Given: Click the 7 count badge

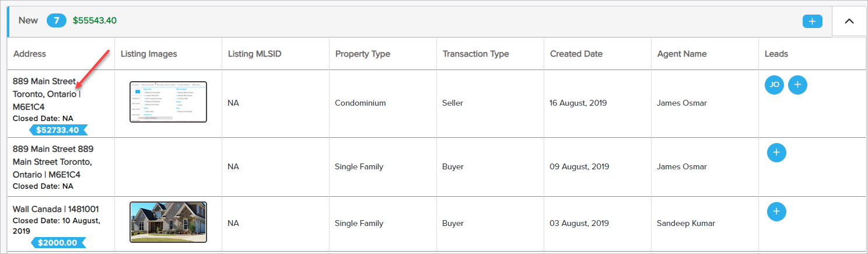Looking at the screenshot, I should [55, 20].
